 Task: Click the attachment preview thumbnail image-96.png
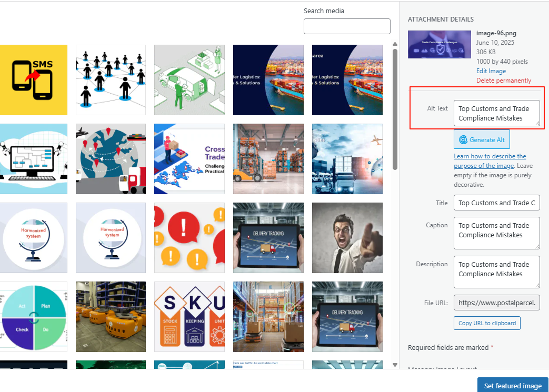tap(439, 44)
